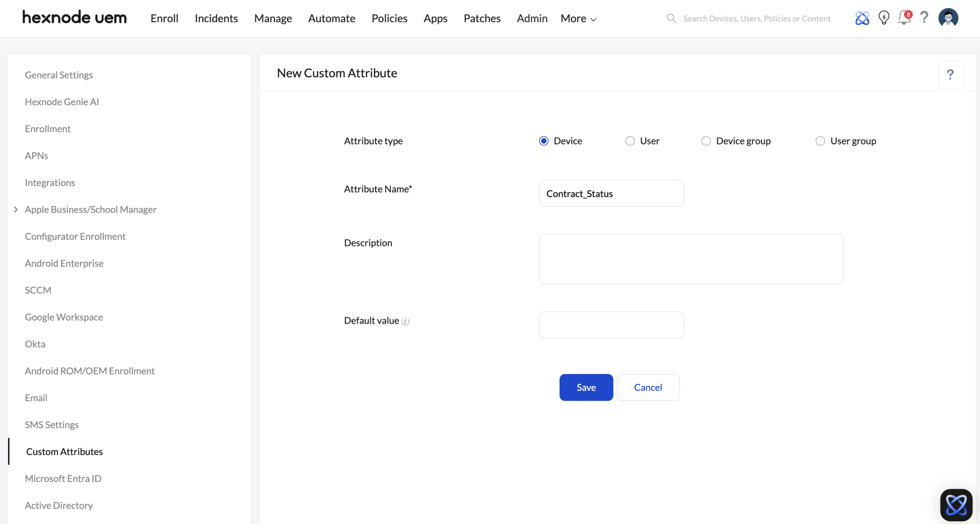
Task: Open the More dropdown menu
Action: click(x=578, y=18)
